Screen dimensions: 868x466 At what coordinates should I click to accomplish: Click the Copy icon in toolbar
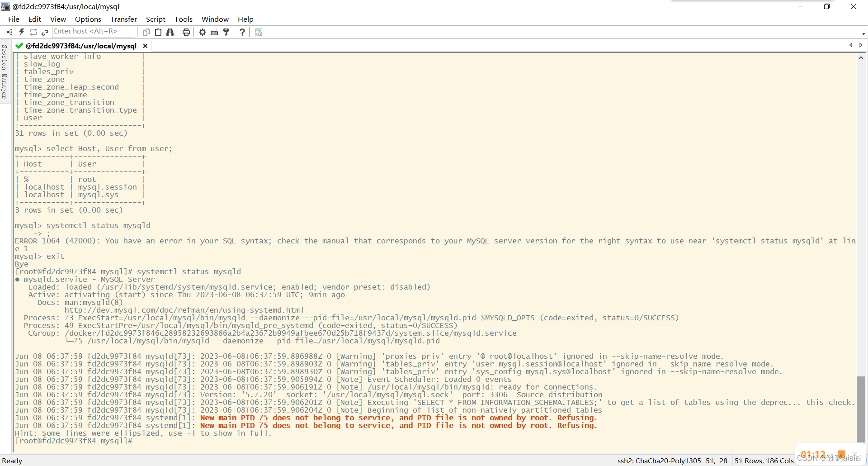click(146, 32)
